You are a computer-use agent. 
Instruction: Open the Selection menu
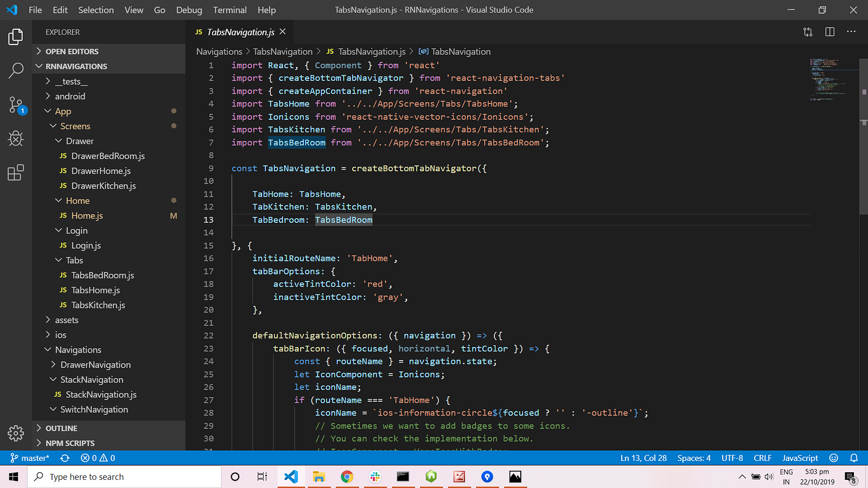[x=96, y=10]
